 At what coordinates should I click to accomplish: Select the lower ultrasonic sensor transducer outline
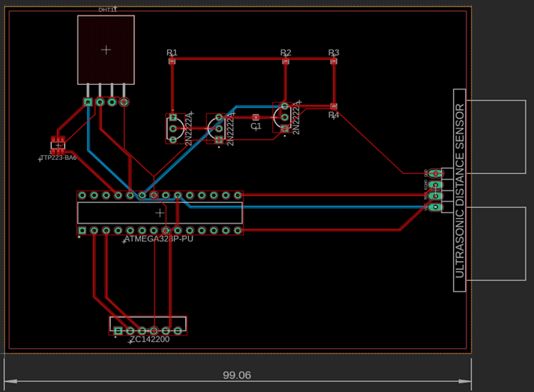tap(496, 243)
